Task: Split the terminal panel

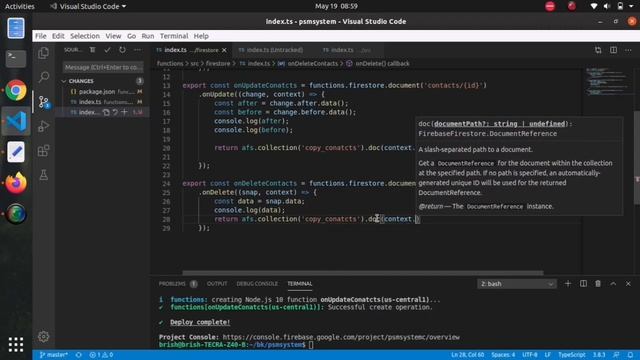Action: [x=583, y=284]
